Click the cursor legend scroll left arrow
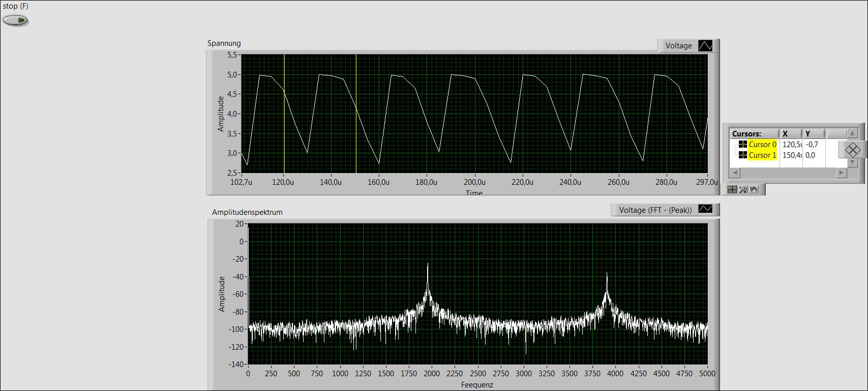 [x=734, y=173]
